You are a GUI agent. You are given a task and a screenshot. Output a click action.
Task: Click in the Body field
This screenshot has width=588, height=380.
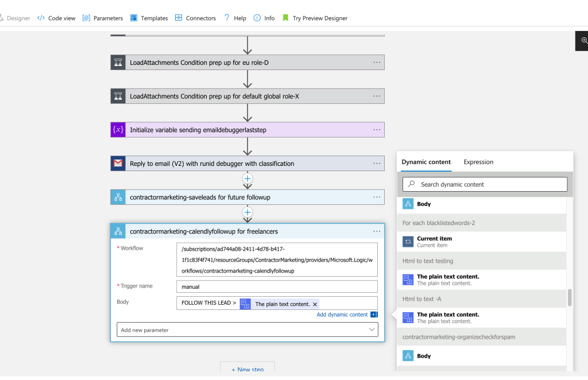[x=277, y=303]
